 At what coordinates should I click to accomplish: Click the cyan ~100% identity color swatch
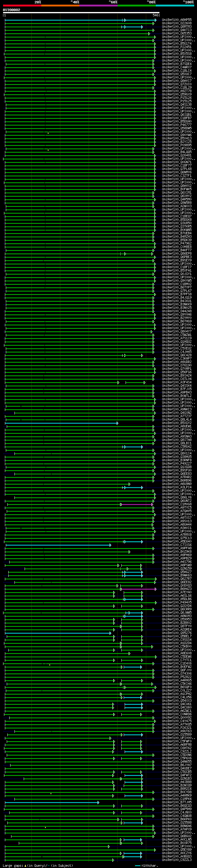[175, 6]
